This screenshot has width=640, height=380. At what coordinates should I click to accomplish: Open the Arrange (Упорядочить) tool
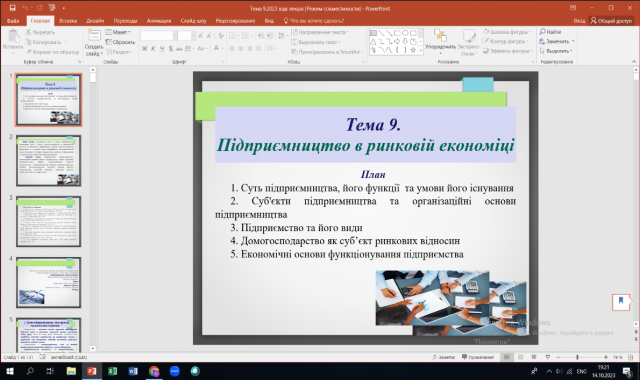tap(440, 41)
